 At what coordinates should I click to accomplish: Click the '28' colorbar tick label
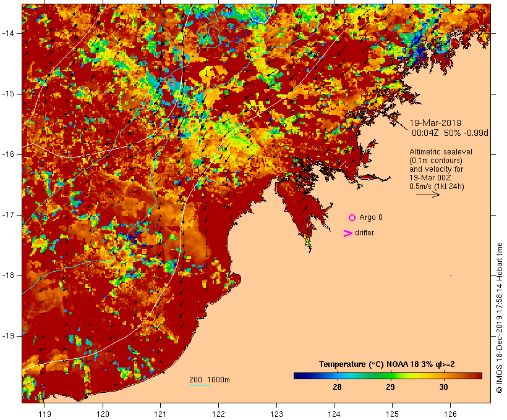(x=337, y=387)
